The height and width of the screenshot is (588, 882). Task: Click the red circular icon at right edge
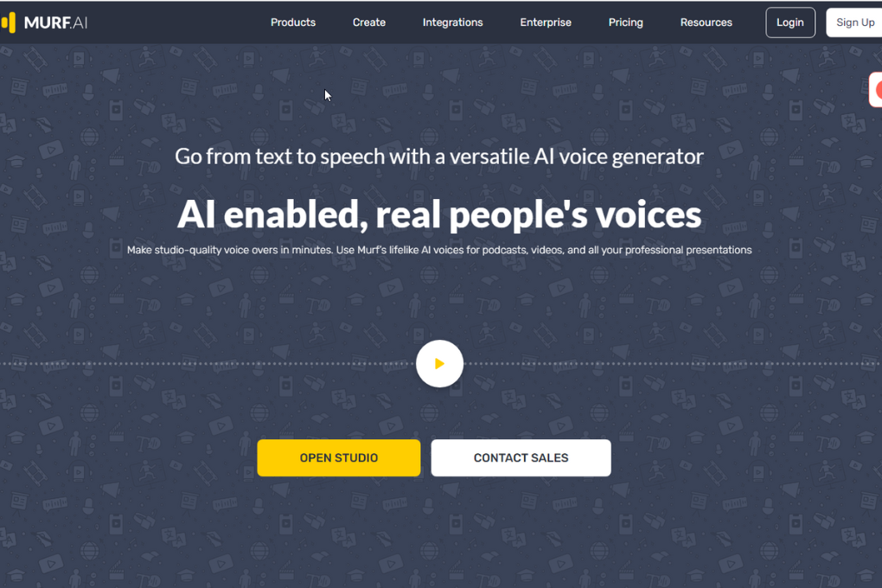click(x=877, y=90)
